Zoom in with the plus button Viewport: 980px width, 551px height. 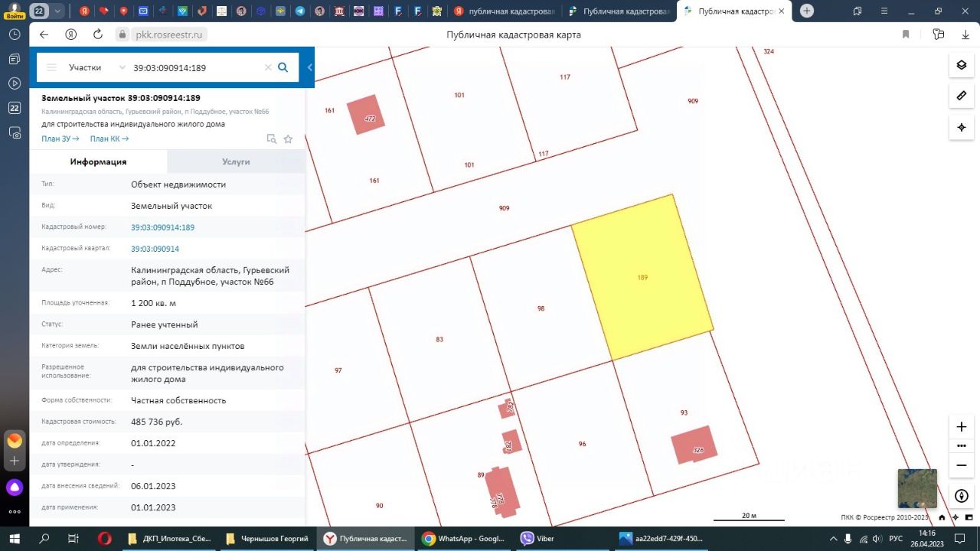click(962, 427)
